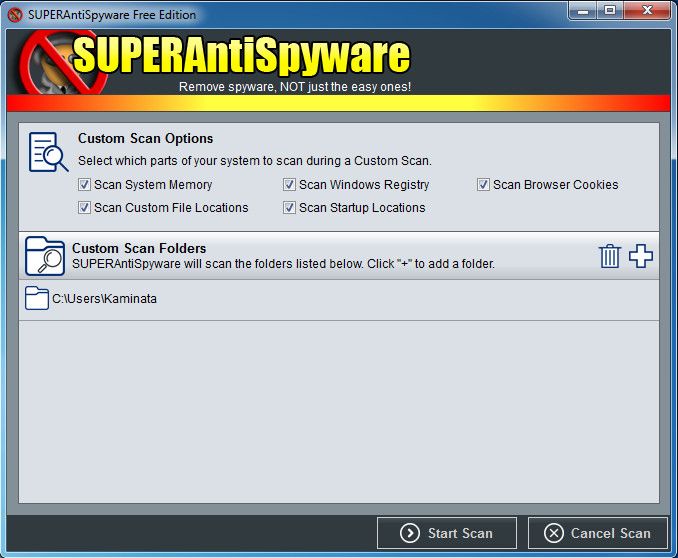
Task: Disable Scan Custom File Locations checkbox
Action: tap(84, 208)
